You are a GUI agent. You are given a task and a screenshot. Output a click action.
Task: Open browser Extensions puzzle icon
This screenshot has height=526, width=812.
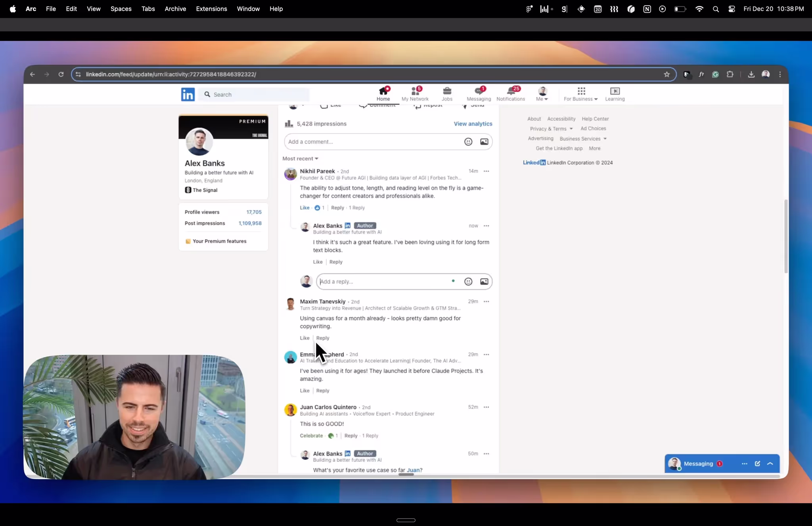click(x=730, y=74)
